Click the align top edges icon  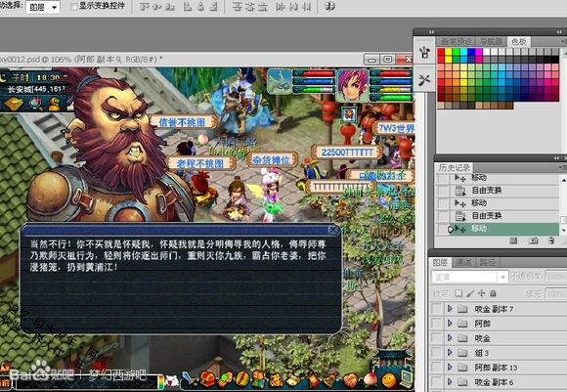tap(145, 7)
